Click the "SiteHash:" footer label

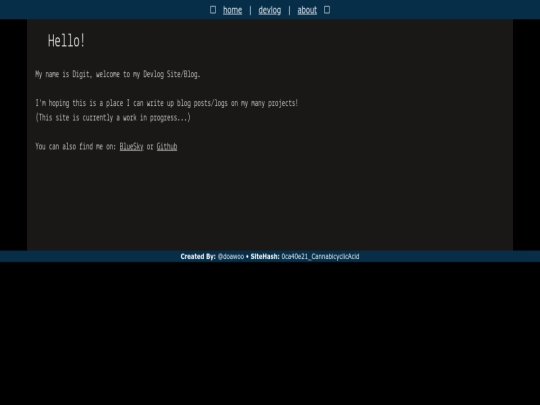(x=265, y=257)
